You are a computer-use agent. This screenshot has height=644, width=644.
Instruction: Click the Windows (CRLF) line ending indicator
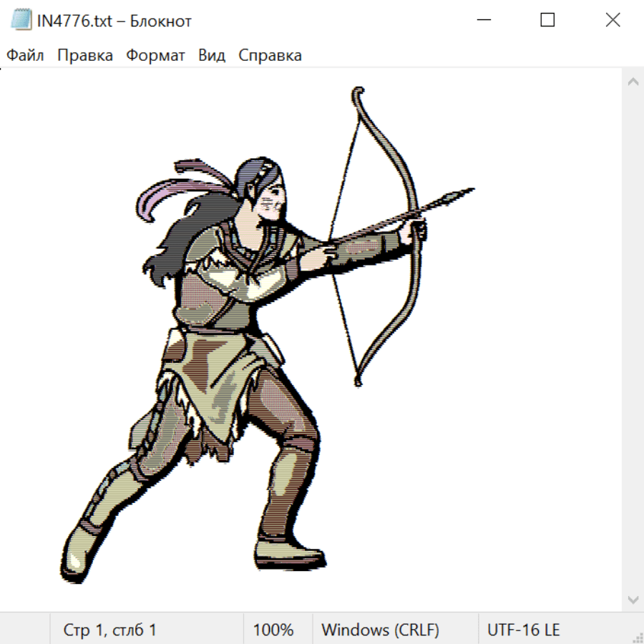[x=380, y=630]
